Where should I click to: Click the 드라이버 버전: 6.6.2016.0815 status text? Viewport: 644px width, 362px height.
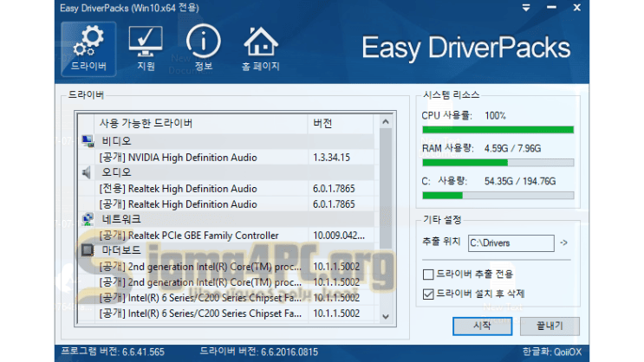click(259, 352)
